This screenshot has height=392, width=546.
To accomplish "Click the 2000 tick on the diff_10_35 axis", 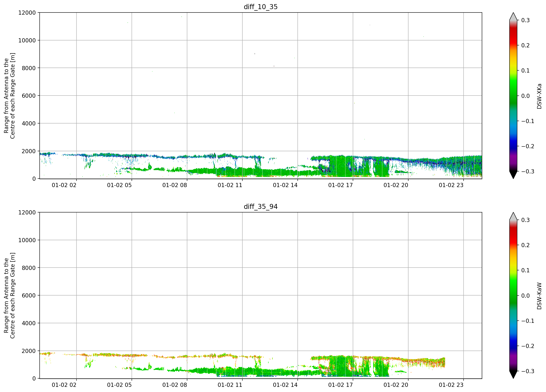I will (x=29, y=151).
